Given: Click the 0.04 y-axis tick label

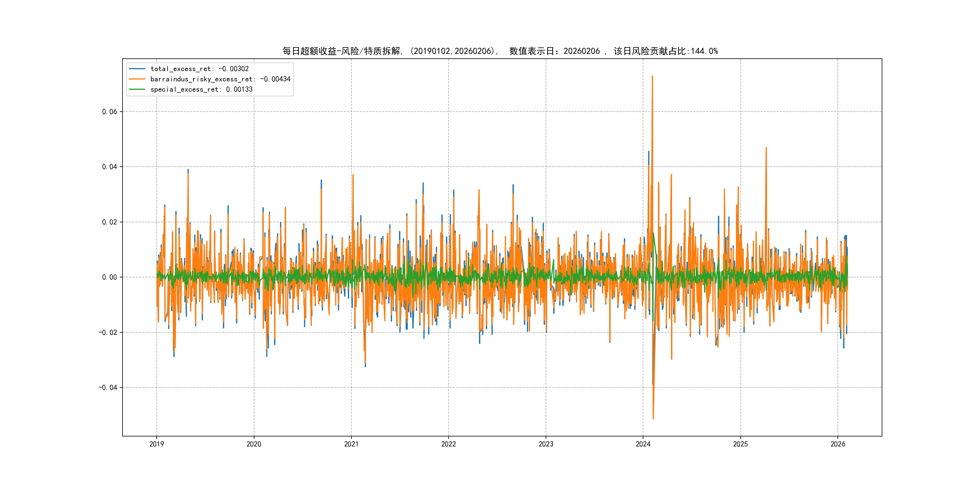Looking at the screenshot, I should tap(109, 167).
